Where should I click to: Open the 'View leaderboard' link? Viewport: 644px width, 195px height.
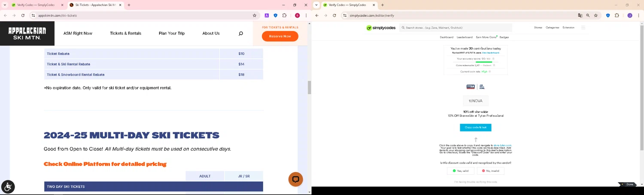point(490,53)
